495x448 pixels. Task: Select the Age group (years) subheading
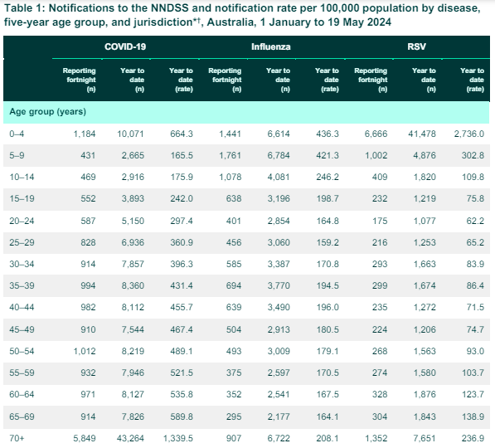[47, 111]
